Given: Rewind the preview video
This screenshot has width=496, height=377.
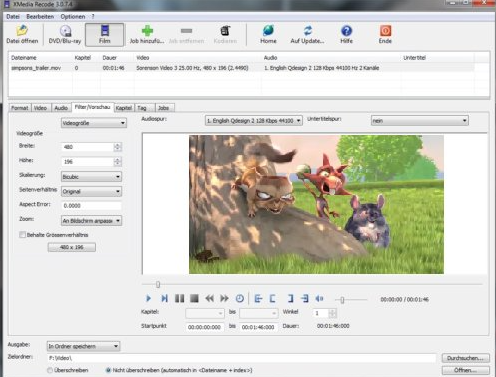Looking at the screenshot, I should (x=209, y=298).
